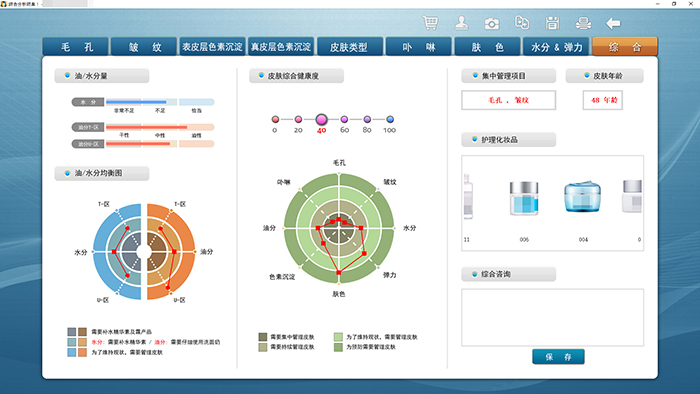The image size is (700, 394).
Task: Click the 毛孔 label on radar chart
Action: point(339,163)
